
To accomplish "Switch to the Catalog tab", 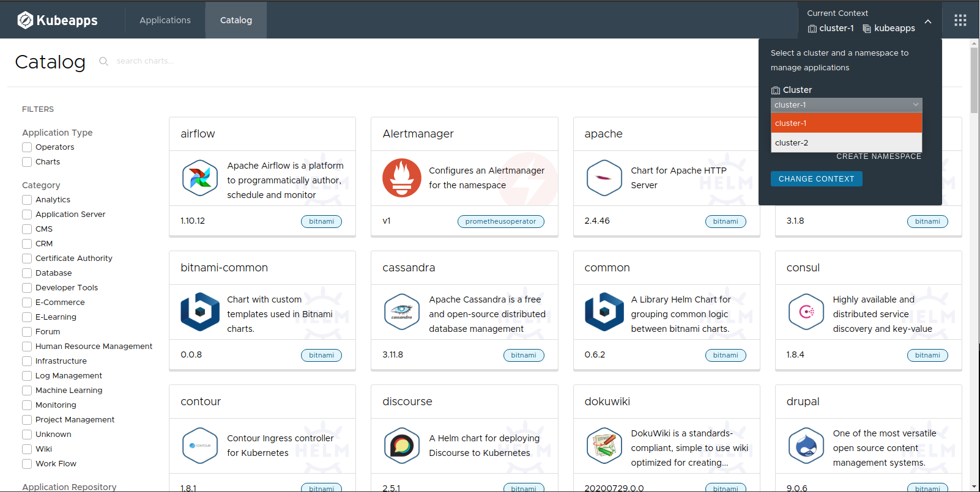I will coord(236,20).
